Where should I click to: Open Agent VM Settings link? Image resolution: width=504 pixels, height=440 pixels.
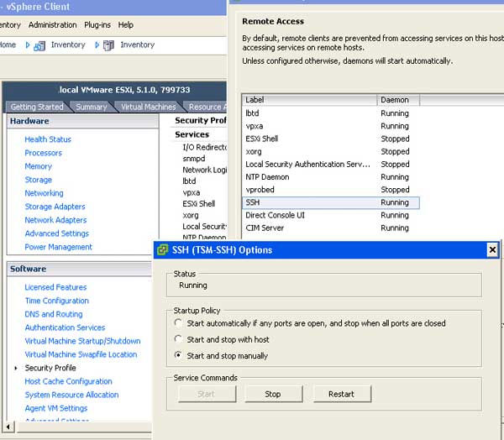click(x=56, y=408)
